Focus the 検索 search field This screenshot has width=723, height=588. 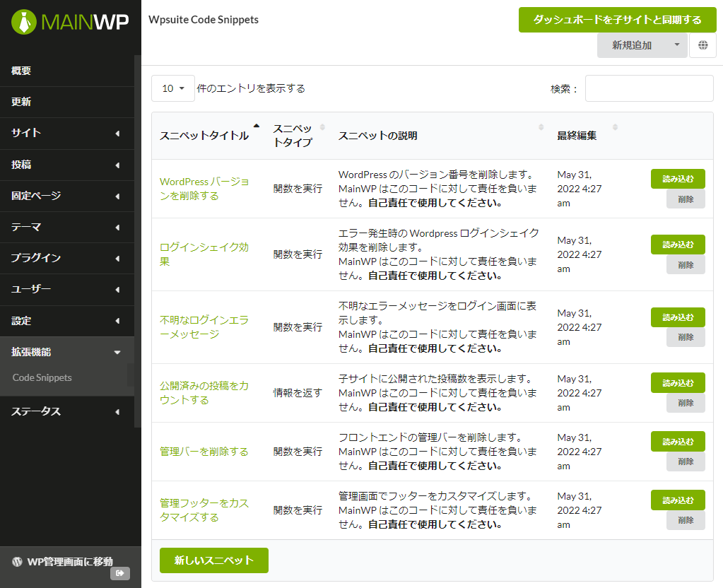point(649,88)
